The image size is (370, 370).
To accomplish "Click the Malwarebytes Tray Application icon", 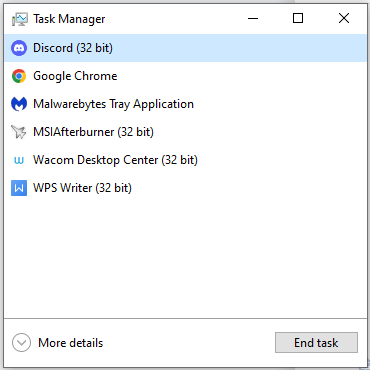I will point(19,104).
